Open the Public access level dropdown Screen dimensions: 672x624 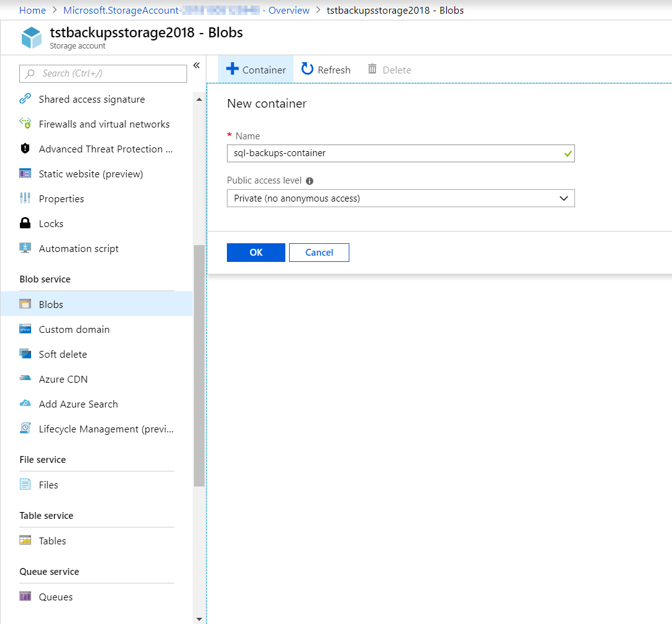pos(401,198)
